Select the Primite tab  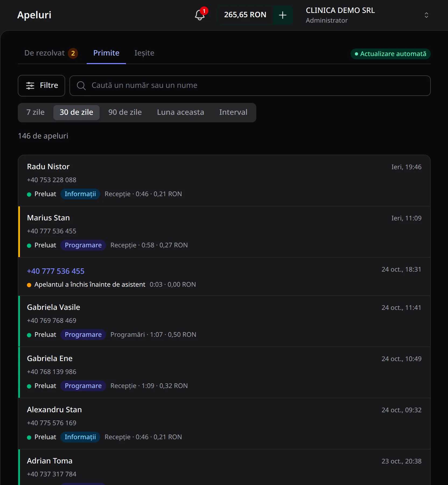tap(106, 53)
